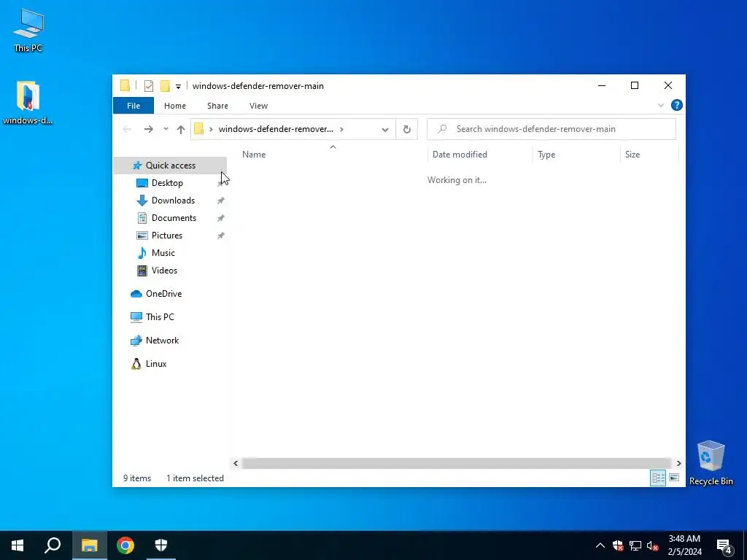
Task: Click pin icon beside Downloads
Action: (220, 201)
